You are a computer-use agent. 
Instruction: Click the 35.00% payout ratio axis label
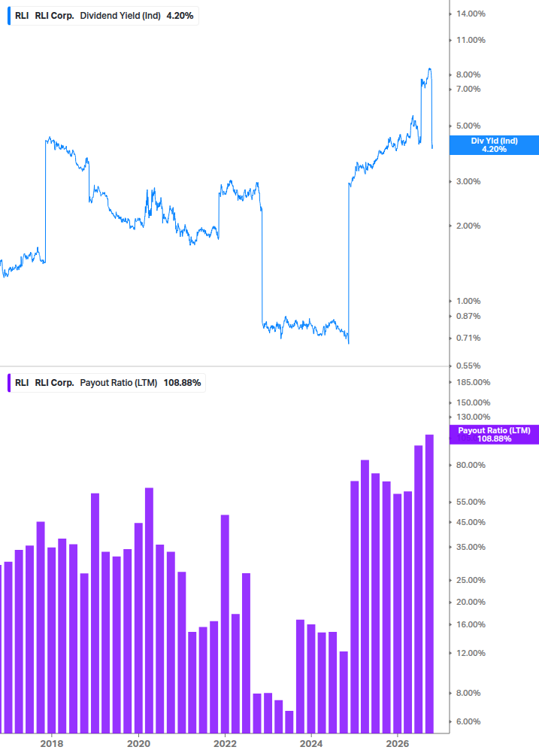(471, 547)
